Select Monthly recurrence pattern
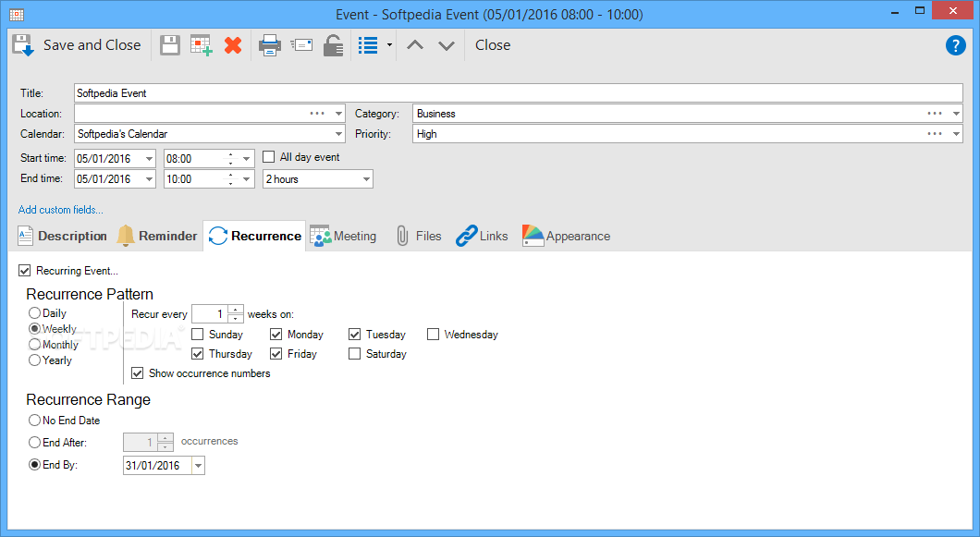The image size is (980, 537). point(34,345)
